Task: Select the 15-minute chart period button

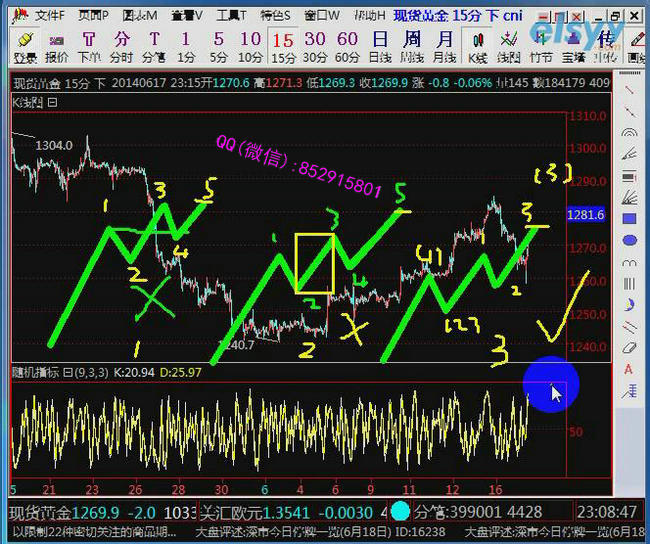Action: pyautogui.click(x=283, y=45)
